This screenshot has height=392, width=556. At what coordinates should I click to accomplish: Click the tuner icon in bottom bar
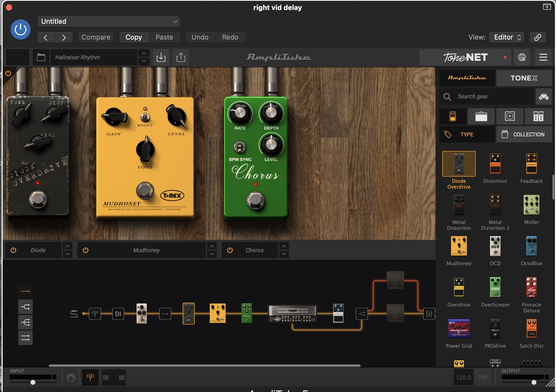point(90,377)
